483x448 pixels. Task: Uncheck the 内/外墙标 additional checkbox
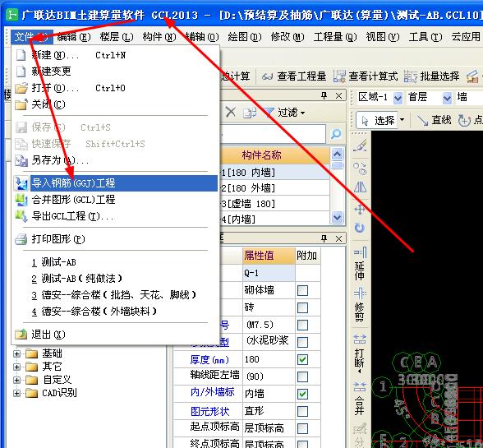[x=302, y=394]
